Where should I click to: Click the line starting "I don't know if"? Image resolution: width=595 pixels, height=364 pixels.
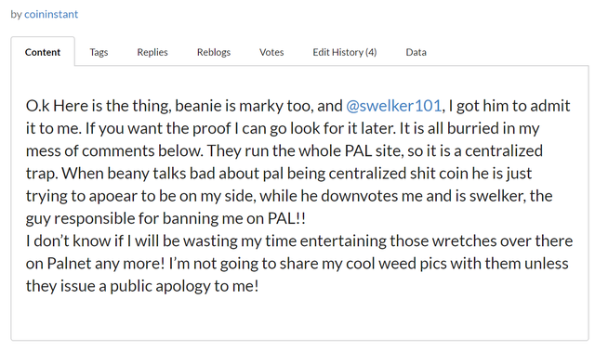[299, 240]
